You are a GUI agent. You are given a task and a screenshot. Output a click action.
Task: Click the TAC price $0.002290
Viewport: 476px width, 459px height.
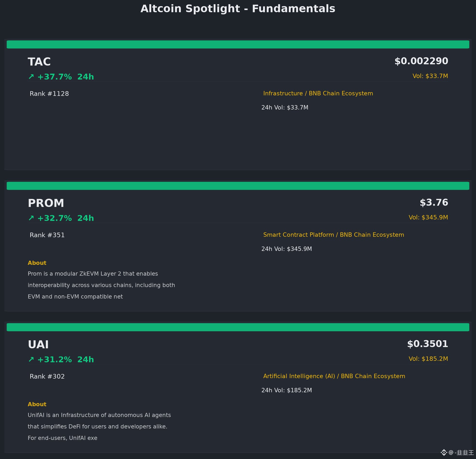[421, 61]
